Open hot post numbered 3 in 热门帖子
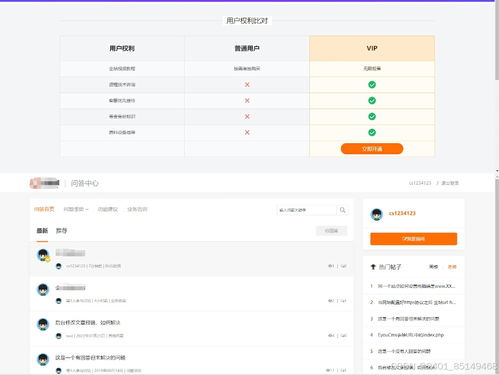 [x=408, y=319]
